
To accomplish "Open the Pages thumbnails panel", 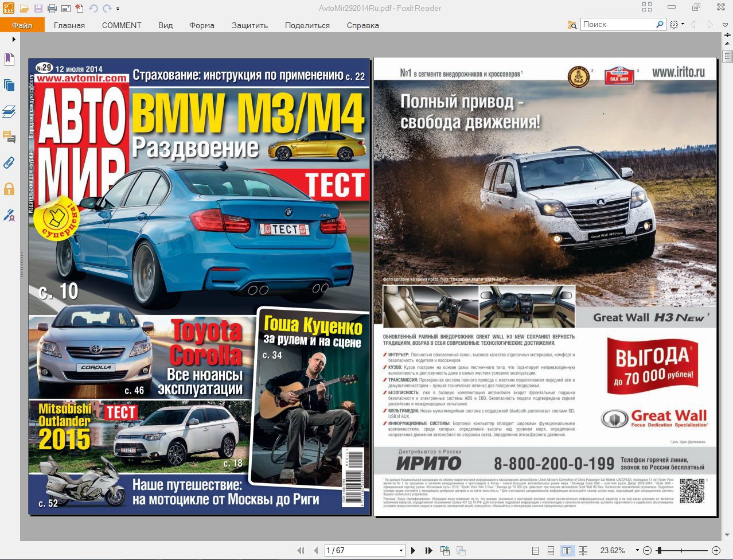I will tap(9, 85).
